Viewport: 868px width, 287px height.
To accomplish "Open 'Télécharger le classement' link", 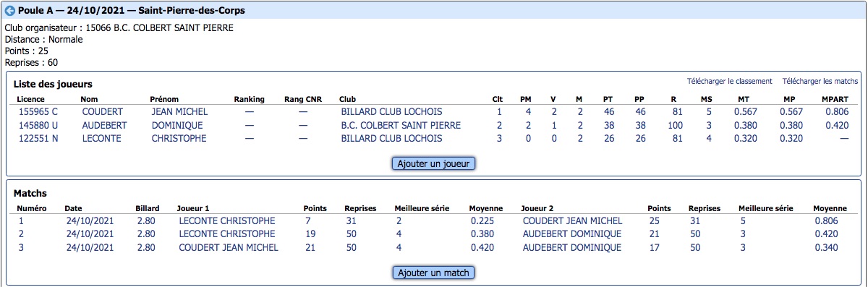I will (x=729, y=81).
